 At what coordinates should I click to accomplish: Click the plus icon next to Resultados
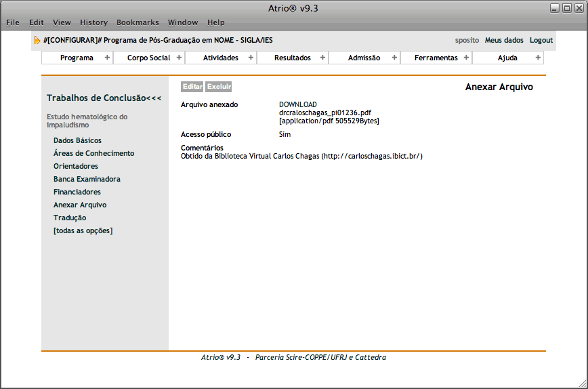point(322,58)
